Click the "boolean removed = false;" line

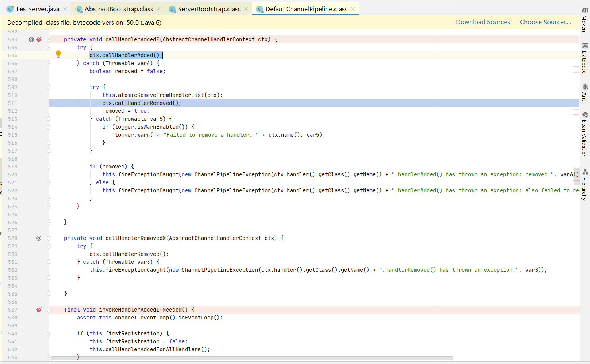pyautogui.click(x=127, y=71)
